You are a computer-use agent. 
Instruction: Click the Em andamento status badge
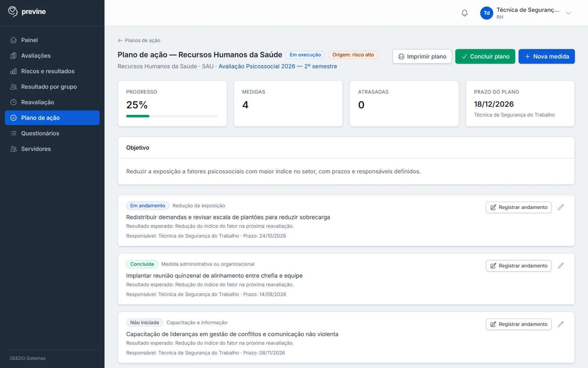[148, 206]
